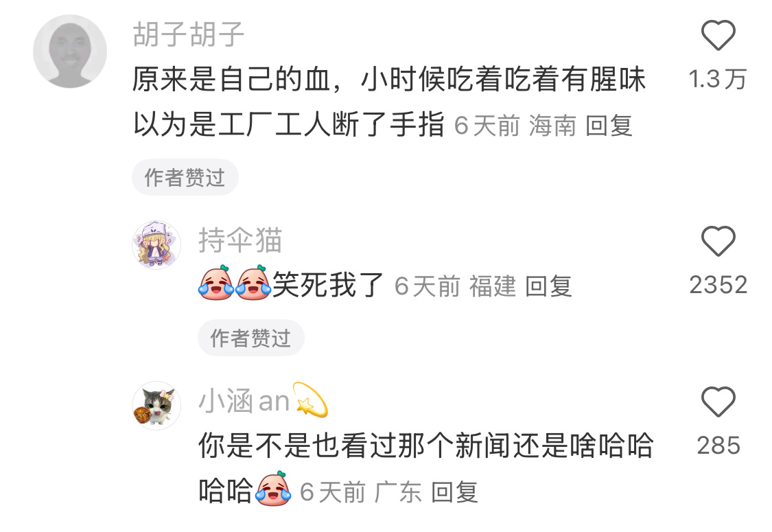Like the comment by 胡子胡子
The width and height of the screenshot is (772, 532).
(x=718, y=35)
